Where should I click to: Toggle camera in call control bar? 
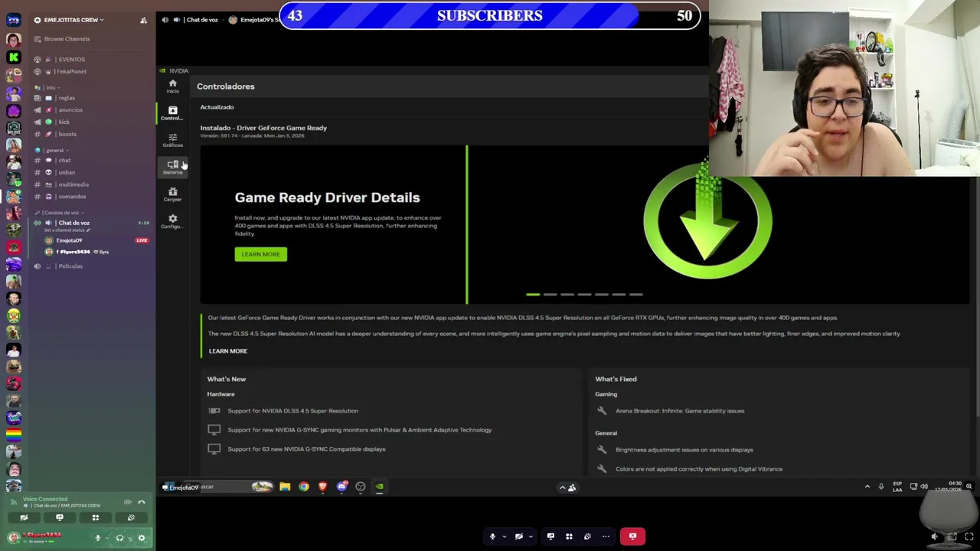(x=519, y=536)
